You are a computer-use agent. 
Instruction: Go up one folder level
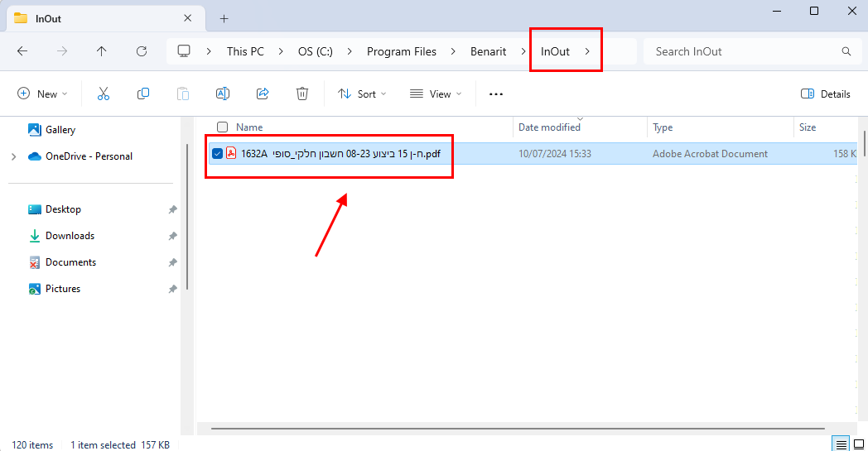(102, 51)
